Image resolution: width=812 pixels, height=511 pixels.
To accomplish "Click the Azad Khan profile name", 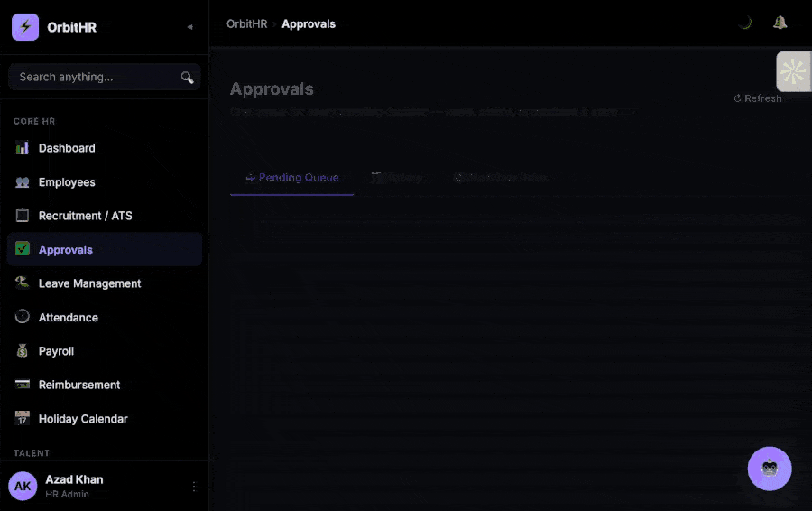I will coord(74,479).
